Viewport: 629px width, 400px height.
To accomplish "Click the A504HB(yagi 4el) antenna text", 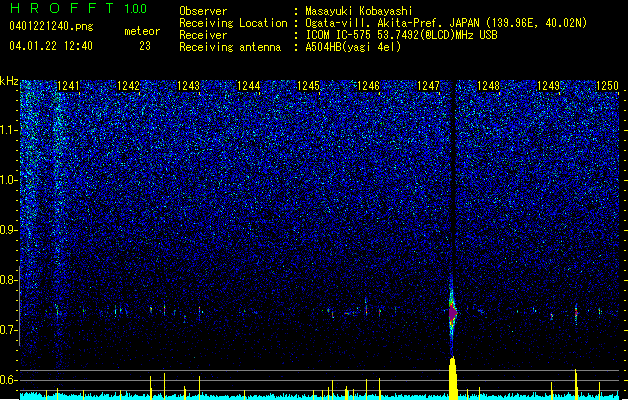I will [x=353, y=47].
